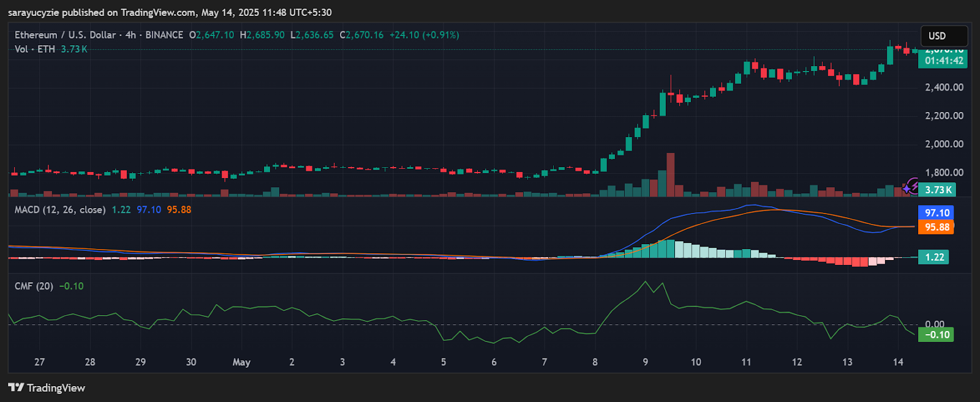Click the purple sparkle icon near volume
The height and width of the screenshot is (402, 980).
click(x=907, y=189)
